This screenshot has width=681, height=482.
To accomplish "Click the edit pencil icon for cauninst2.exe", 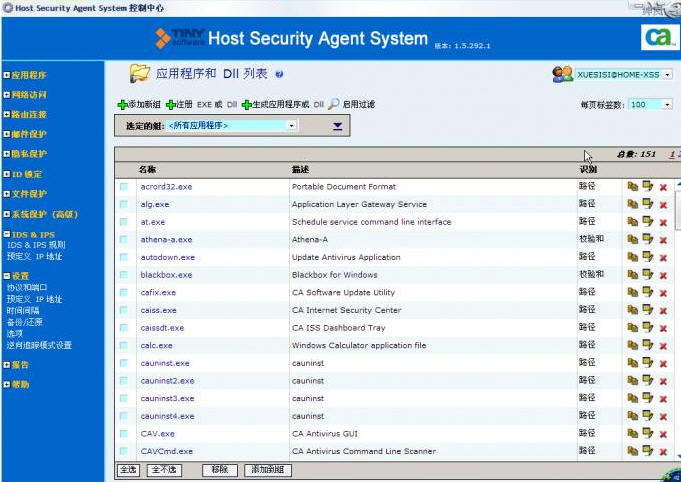I will 648,380.
